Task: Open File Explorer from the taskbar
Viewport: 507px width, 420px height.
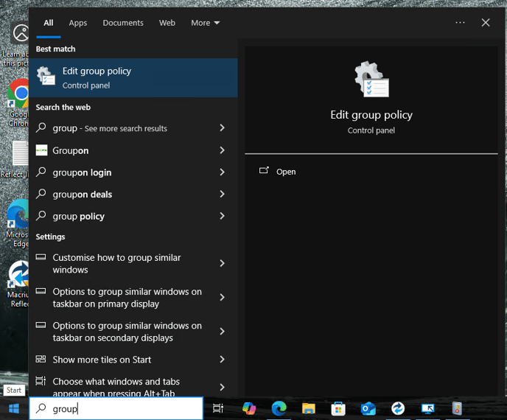Action: 309,408
